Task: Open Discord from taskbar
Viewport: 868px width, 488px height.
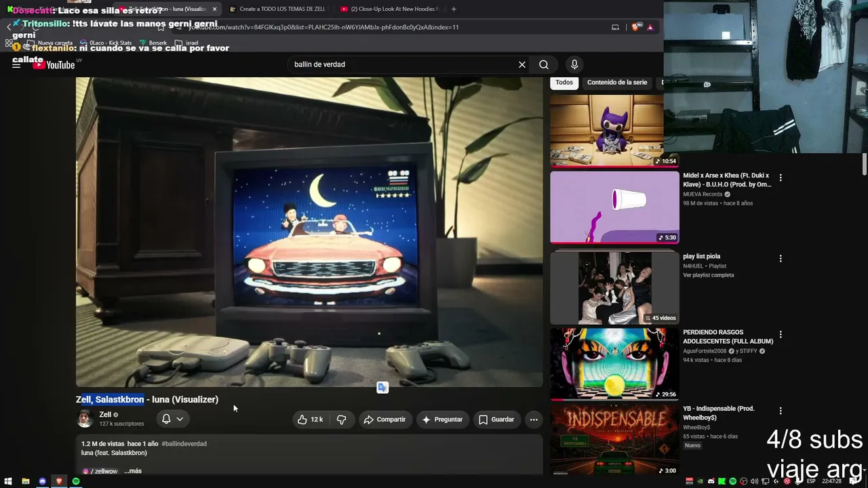Action: pyautogui.click(x=42, y=481)
